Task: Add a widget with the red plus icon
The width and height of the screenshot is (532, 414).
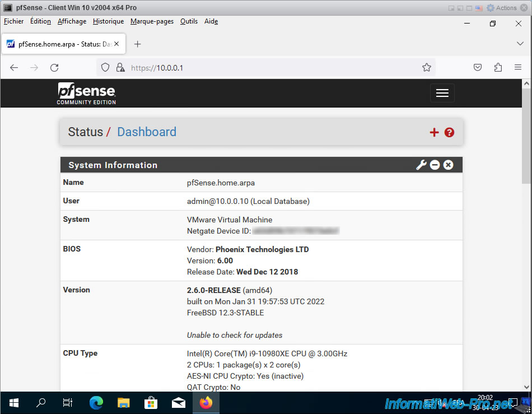Action: pos(434,132)
